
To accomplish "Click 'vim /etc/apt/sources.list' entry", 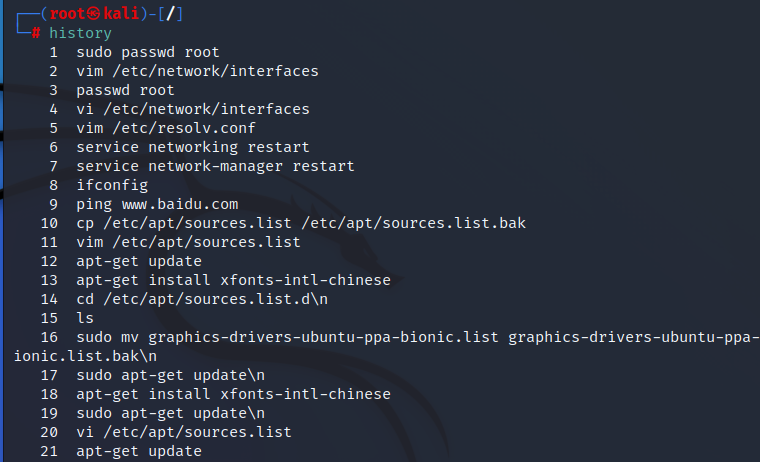I will click(x=188, y=242).
